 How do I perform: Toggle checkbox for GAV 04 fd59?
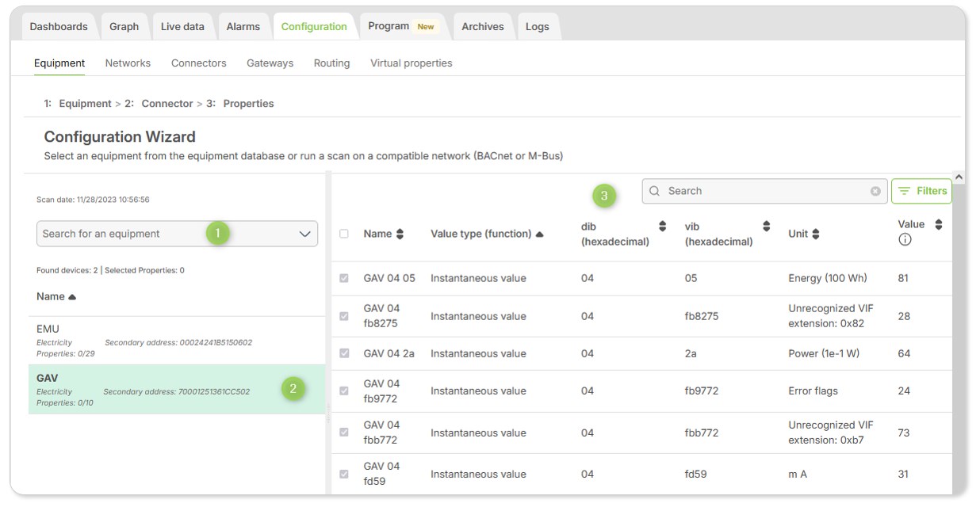(x=344, y=474)
